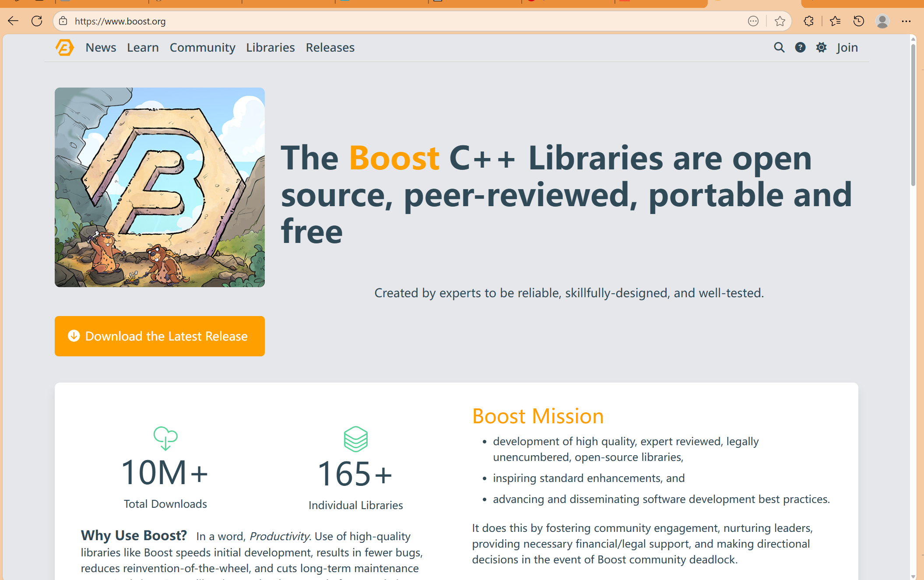924x580 pixels.
Task: Click the Why Use Boost? heading
Action: coord(134,535)
